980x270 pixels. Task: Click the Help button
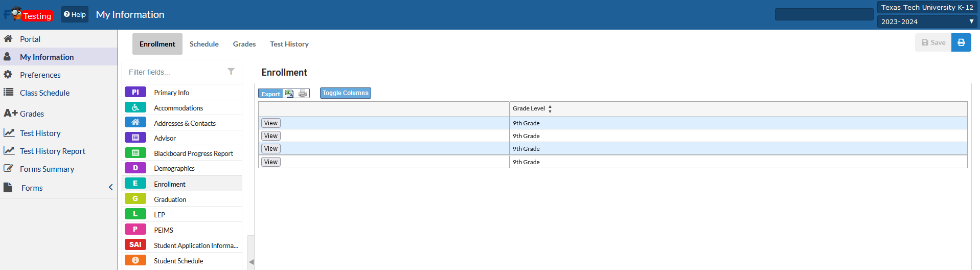coord(75,14)
